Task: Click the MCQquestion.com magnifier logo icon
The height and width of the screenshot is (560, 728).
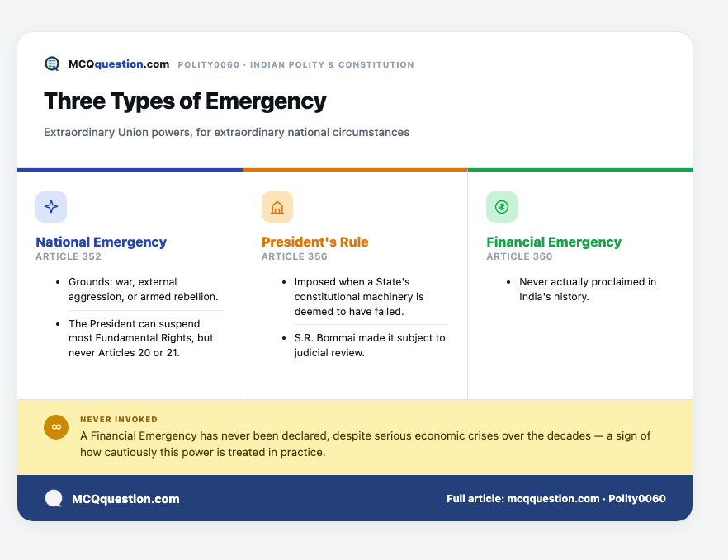Action: click(52, 64)
